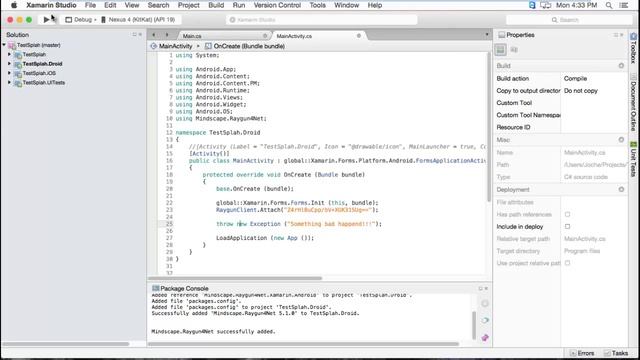Click the Xamarin Studio status field

[x=322, y=20]
